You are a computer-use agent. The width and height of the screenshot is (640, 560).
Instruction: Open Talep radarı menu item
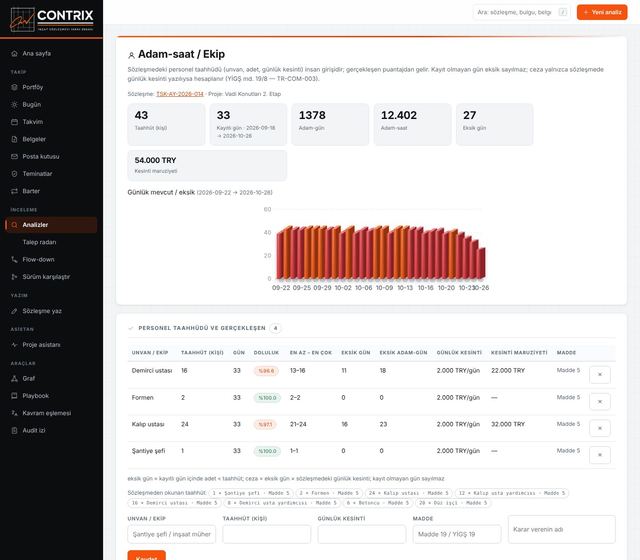click(39, 242)
